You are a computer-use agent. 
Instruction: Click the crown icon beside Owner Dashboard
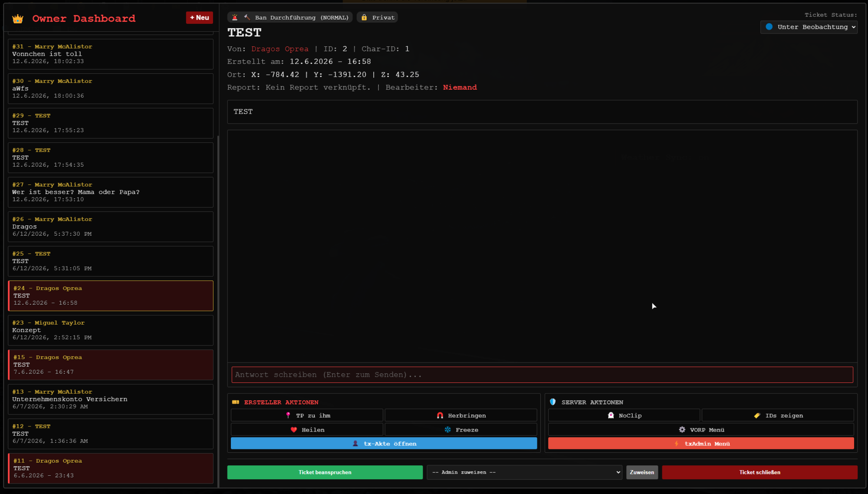(x=18, y=19)
